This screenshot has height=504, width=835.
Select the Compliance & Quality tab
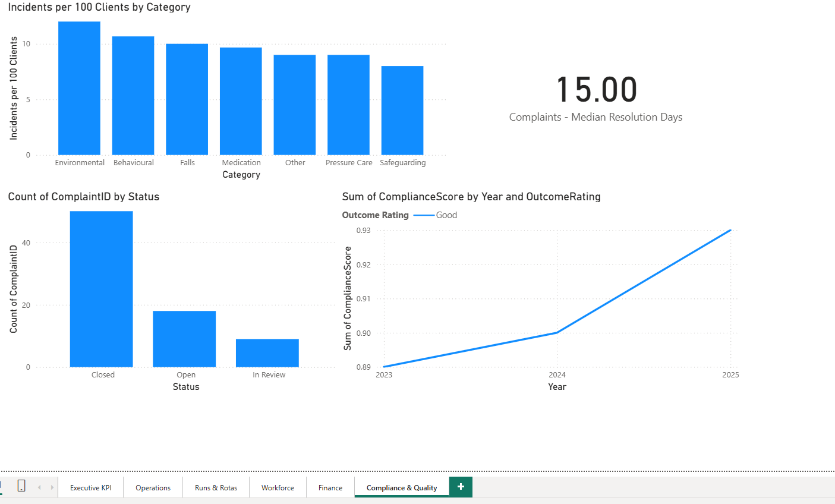tap(402, 487)
